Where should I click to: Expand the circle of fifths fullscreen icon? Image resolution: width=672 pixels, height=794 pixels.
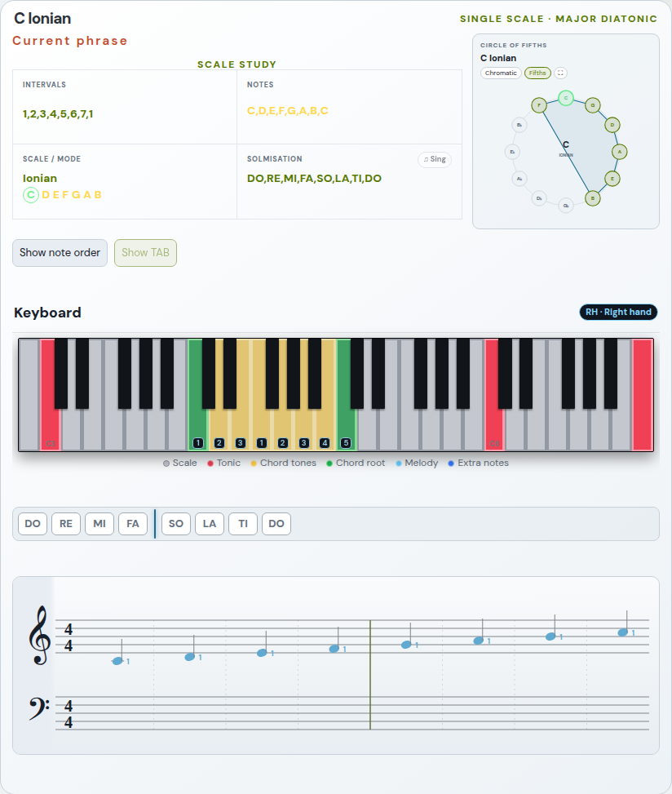560,73
